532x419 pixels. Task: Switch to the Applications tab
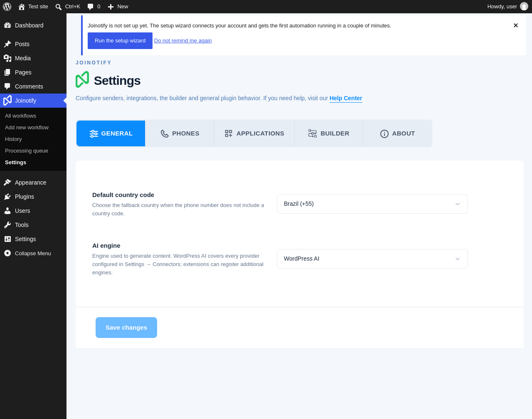tap(254, 133)
